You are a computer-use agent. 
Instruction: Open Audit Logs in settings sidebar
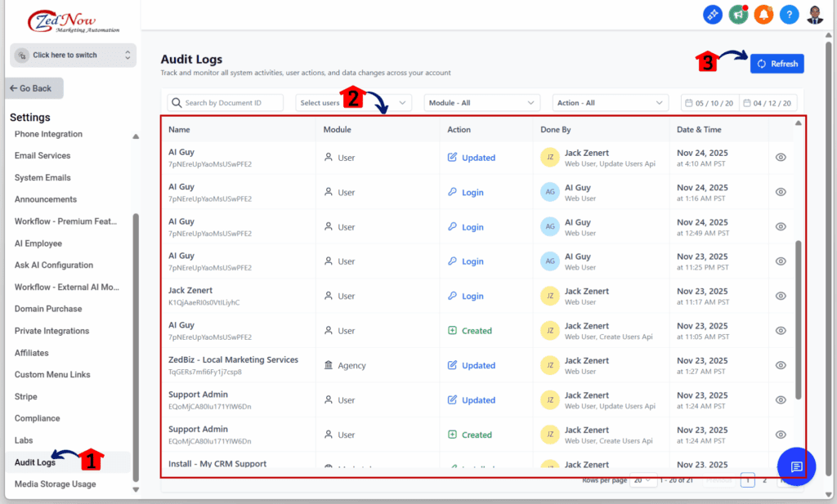point(35,462)
